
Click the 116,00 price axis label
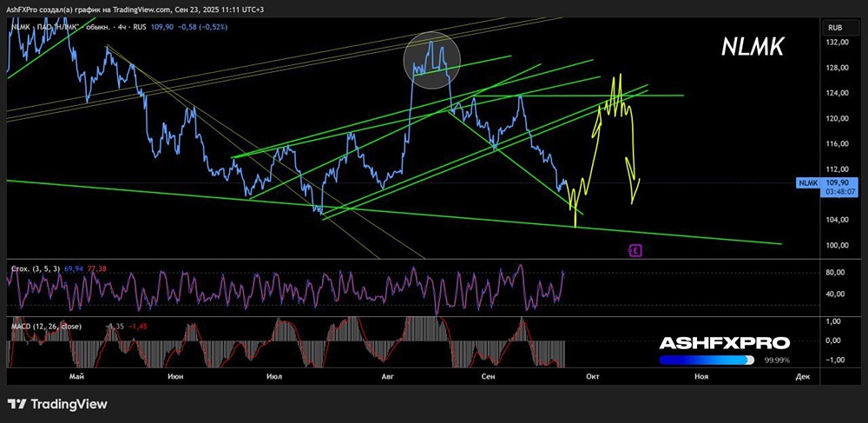[x=836, y=144]
